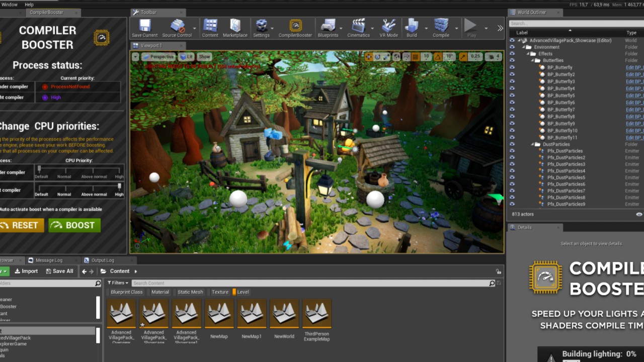This screenshot has width=644, height=362.
Task: Toggle visibility of the Butterflies folder
Action: click(x=512, y=60)
